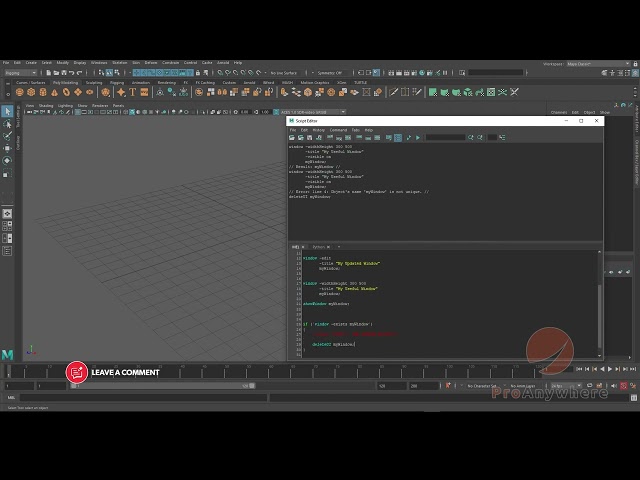Click the polygon Type text tool
Image resolution: width=640 pixels, height=480 pixels.
click(x=133, y=92)
